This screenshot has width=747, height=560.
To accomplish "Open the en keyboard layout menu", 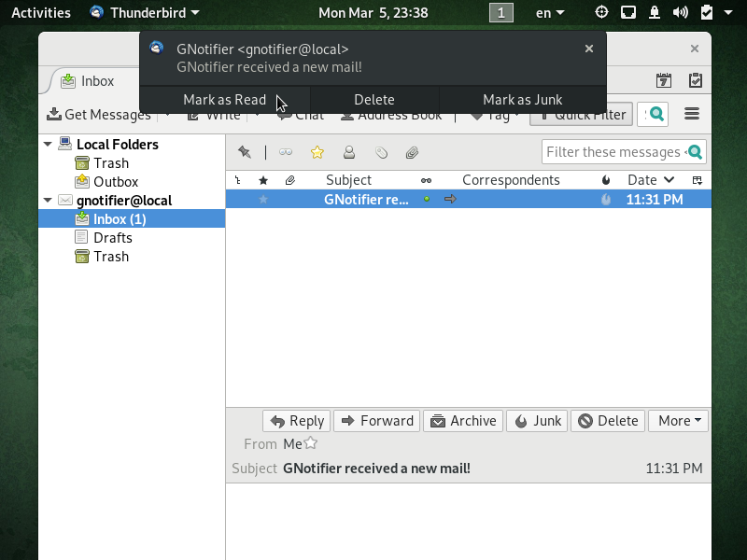I will [549, 13].
